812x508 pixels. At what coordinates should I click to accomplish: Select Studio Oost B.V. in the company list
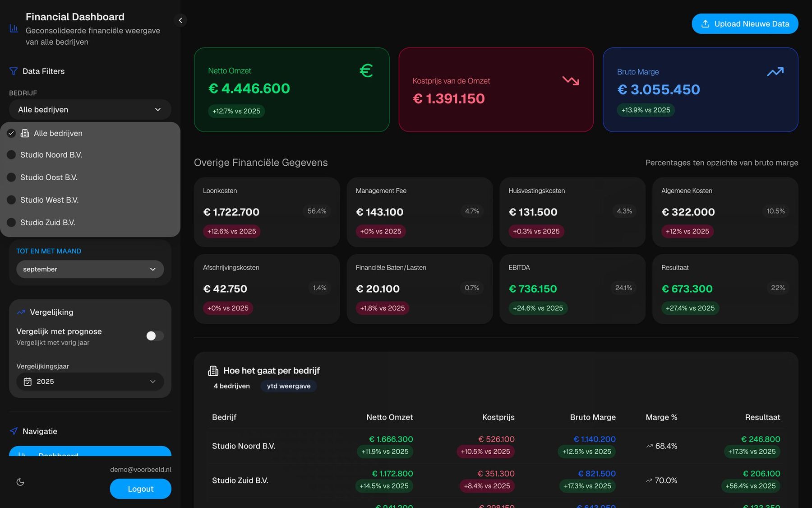[x=90, y=177]
